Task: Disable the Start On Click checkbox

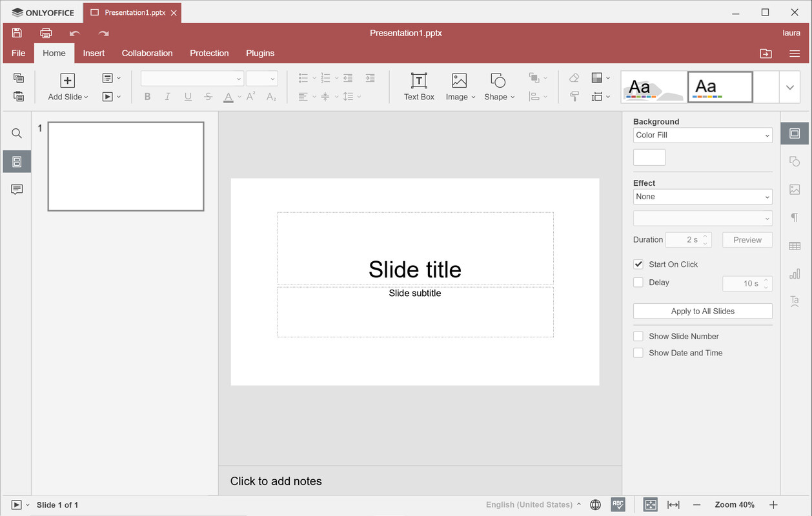Action: [x=638, y=264]
